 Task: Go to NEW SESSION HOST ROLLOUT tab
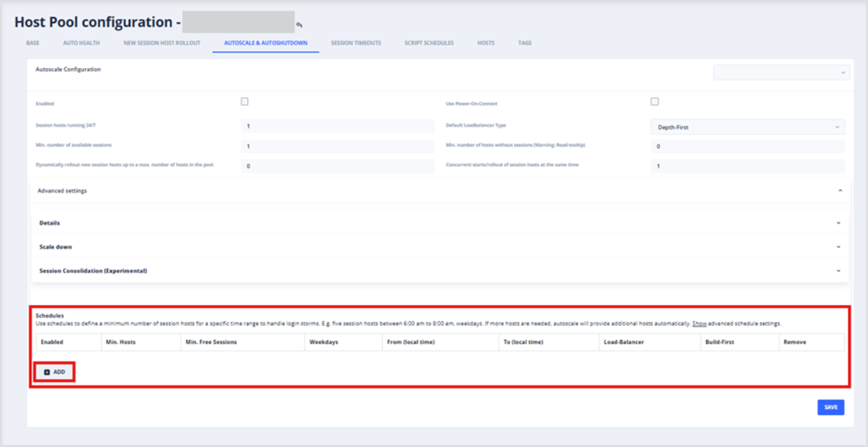point(162,43)
